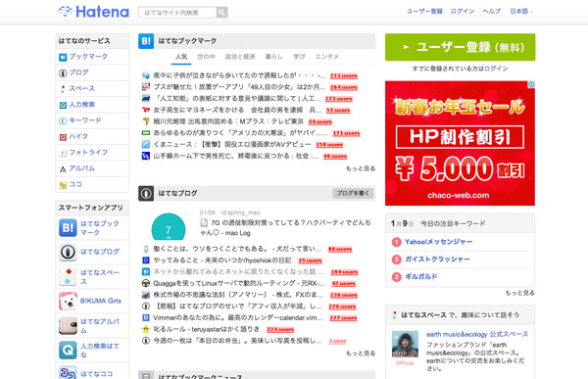Open ギルガルド keyword link
The image size is (588, 379).
[421, 276]
